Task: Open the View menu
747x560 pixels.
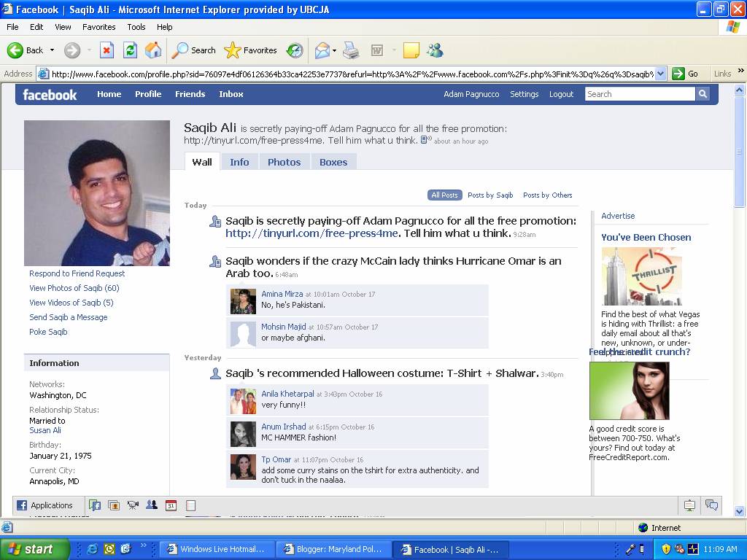Action: pos(63,27)
